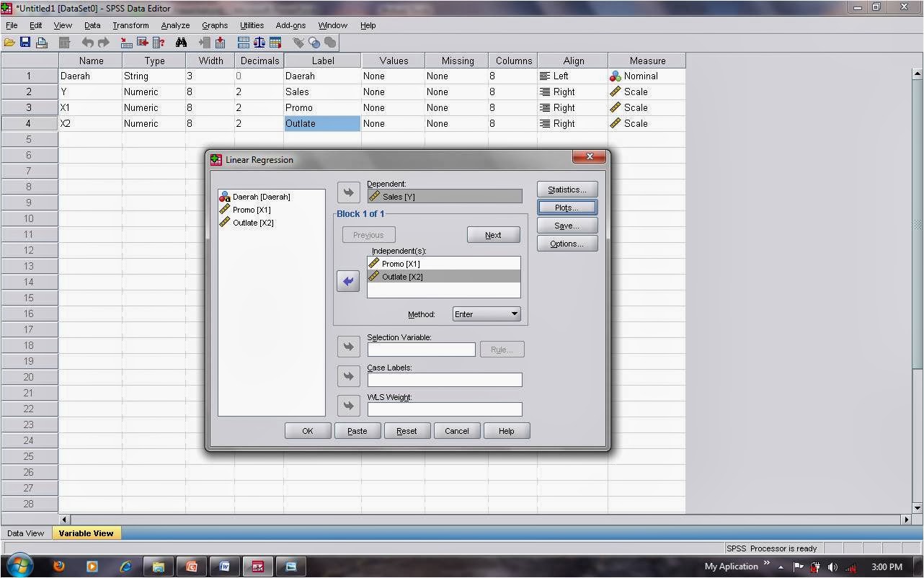Open the Statistics... button in Linear Regression
Screen dimensions: 924x578
tap(567, 190)
